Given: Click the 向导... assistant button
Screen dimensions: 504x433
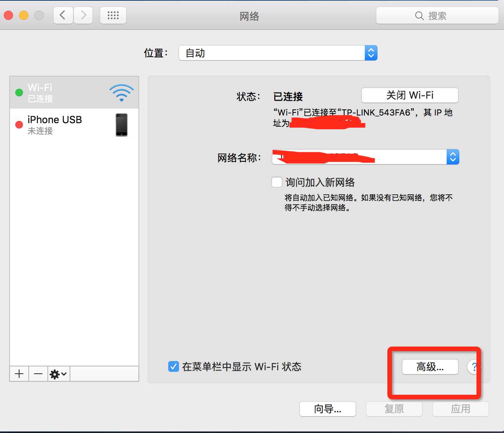Looking at the screenshot, I should (x=328, y=409).
